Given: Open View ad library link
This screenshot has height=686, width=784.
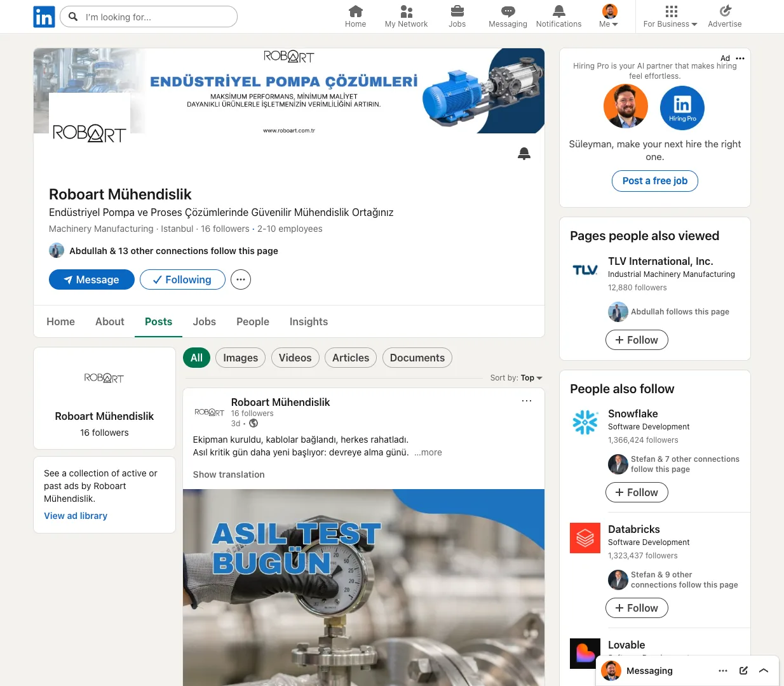Looking at the screenshot, I should click(76, 516).
